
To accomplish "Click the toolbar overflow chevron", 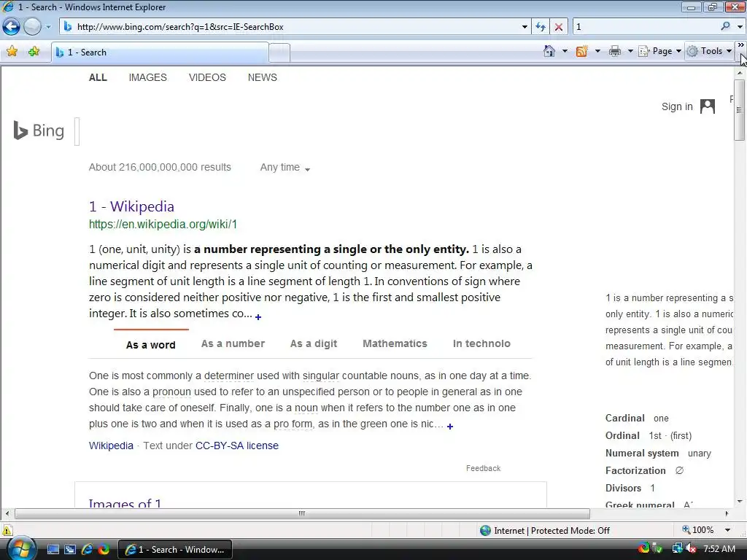I will 741,44.
